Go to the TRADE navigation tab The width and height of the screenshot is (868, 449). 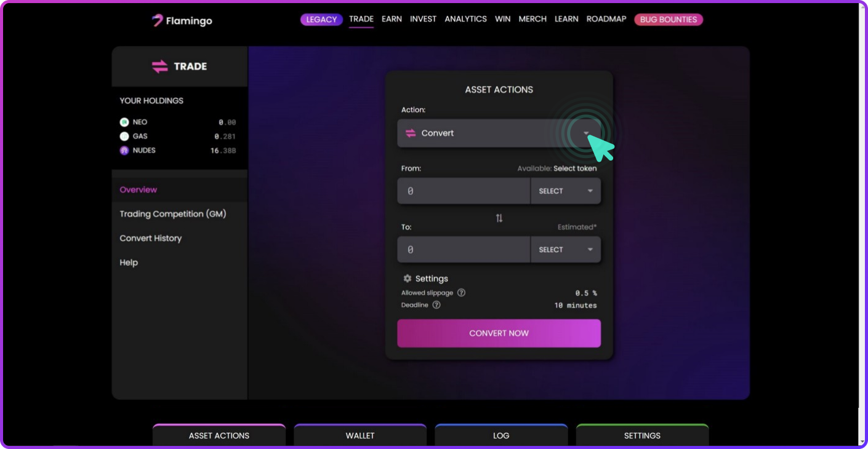tap(361, 19)
